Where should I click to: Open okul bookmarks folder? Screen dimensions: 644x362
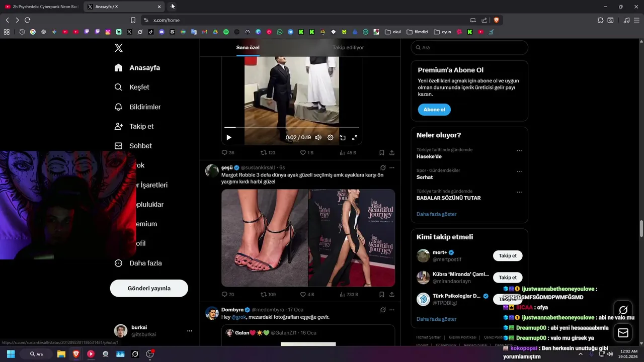[393, 32]
